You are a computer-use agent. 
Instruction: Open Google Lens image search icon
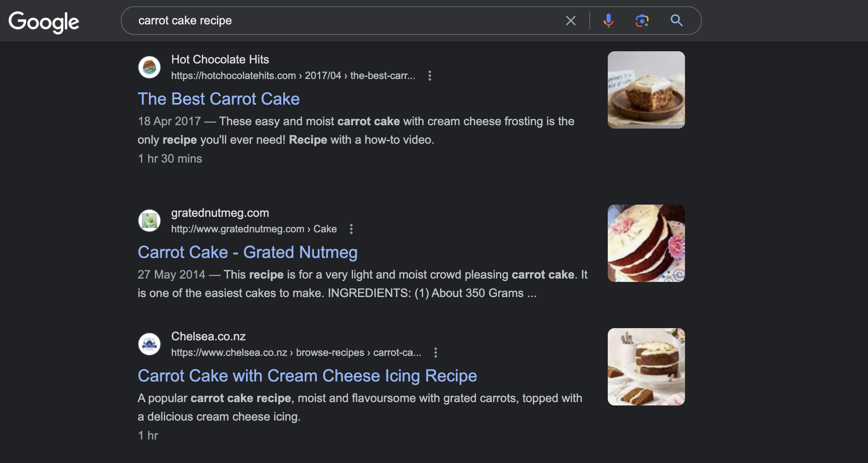(x=642, y=21)
